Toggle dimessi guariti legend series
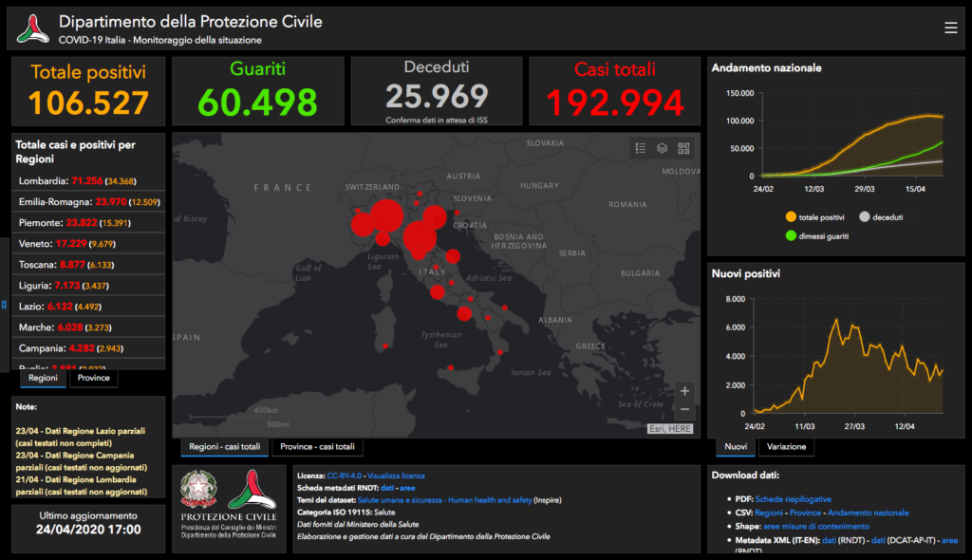This screenshot has width=972, height=560. pyautogui.click(x=817, y=236)
